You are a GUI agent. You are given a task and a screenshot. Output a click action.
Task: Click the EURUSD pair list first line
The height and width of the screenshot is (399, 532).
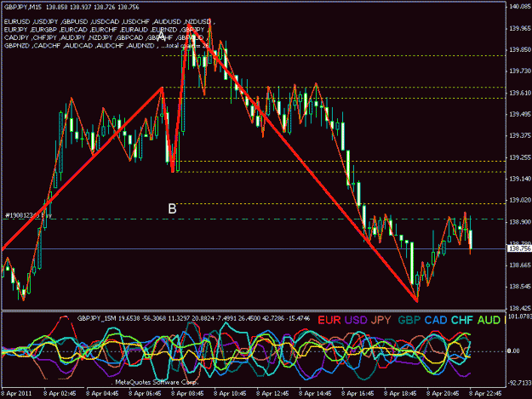(109, 22)
